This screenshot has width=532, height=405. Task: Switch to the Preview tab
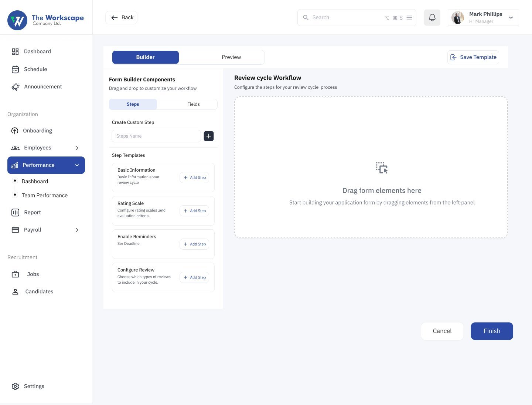click(231, 57)
